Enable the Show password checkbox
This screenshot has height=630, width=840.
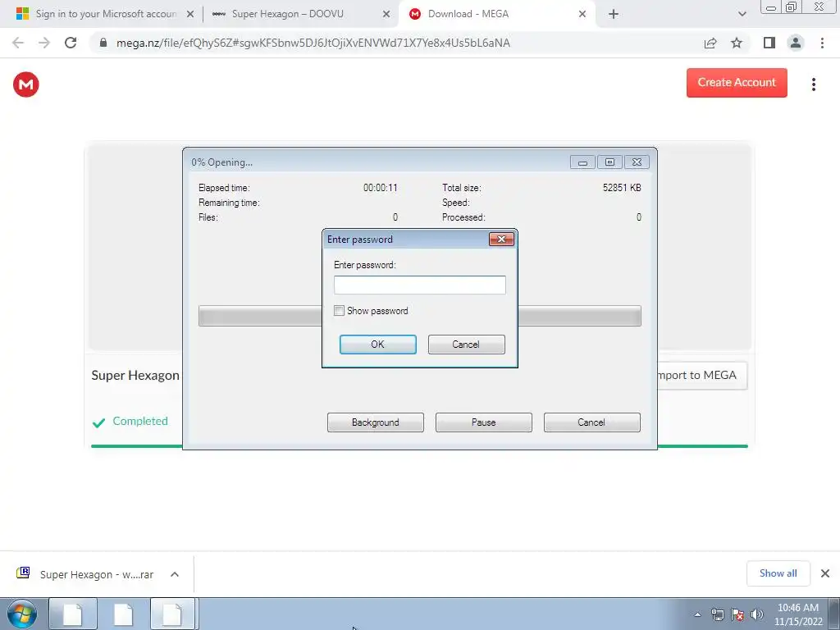coord(339,311)
